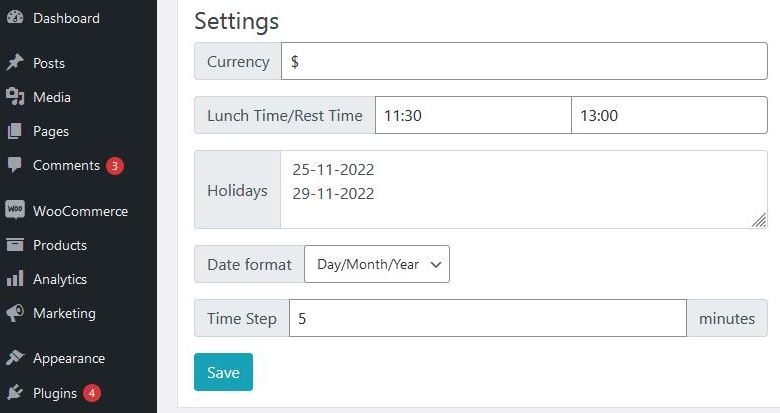Open the Analytics bar chart icon
Viewport: 780px width, 413px height.
point(15,278)
